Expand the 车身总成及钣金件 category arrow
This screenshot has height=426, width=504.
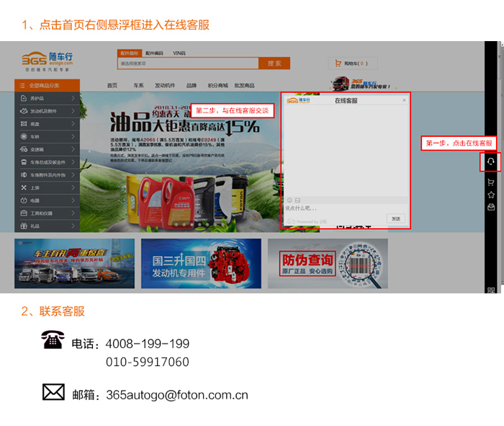point(73,162)
